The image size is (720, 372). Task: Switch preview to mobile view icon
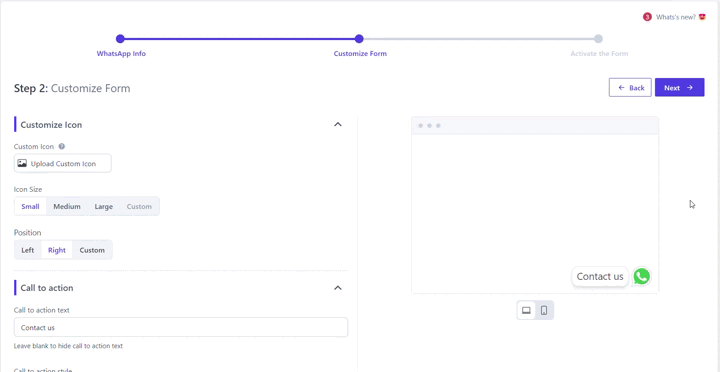[544, 310]
